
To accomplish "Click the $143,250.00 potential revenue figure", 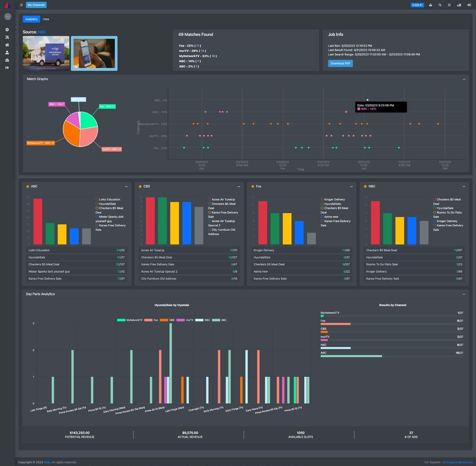I will pos(80,433).
